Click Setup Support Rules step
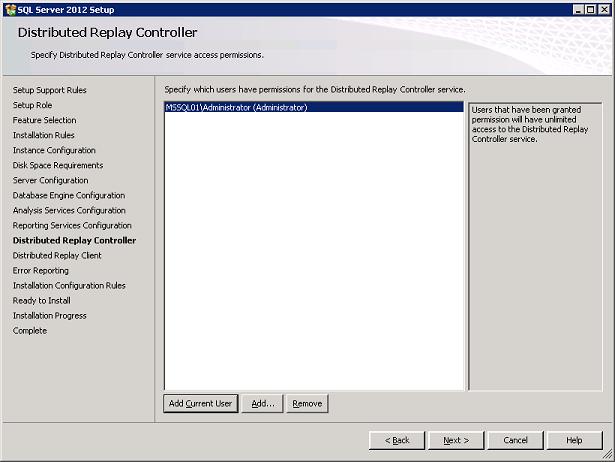Image resolution: width=615 pixels, height=462 pixels. pos(49,90)
